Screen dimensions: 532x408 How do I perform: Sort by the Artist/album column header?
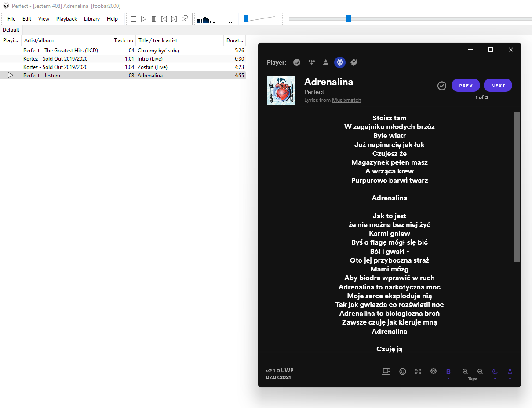(x=65, y=40)
